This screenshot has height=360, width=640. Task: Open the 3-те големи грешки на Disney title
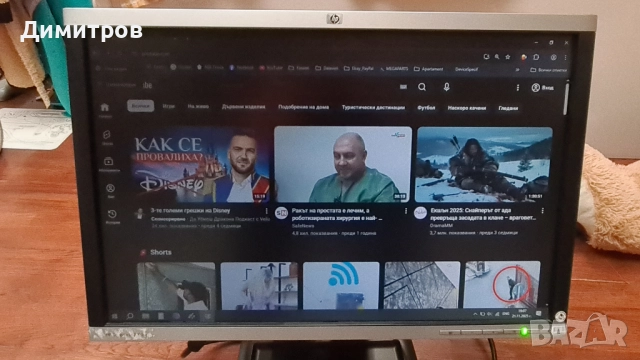click(x=190, y=211)
